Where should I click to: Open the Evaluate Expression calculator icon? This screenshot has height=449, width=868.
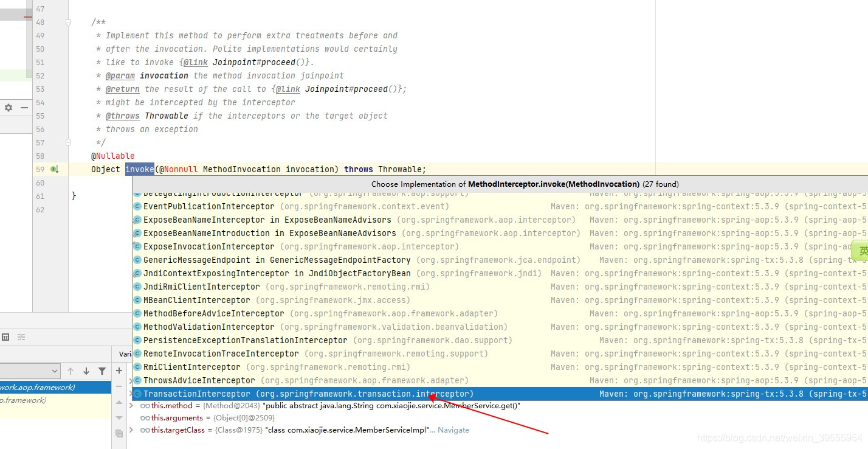click(x=5, y=337)
